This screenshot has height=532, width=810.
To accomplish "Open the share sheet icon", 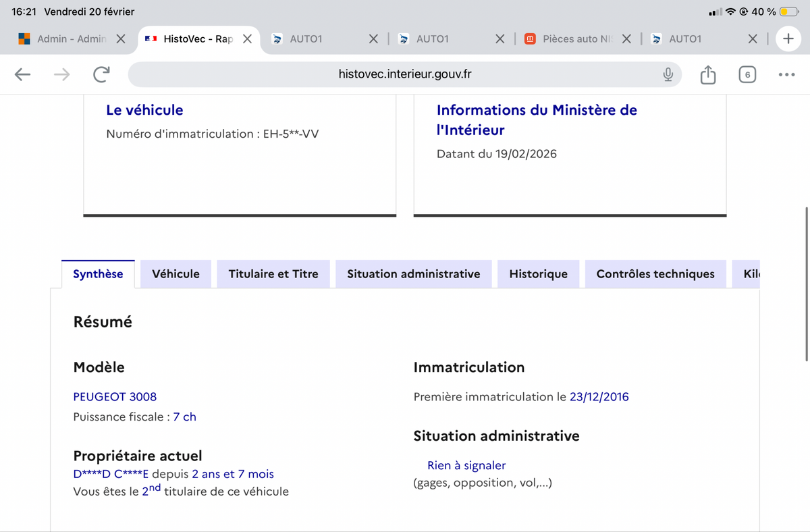I will pos(707,74).
